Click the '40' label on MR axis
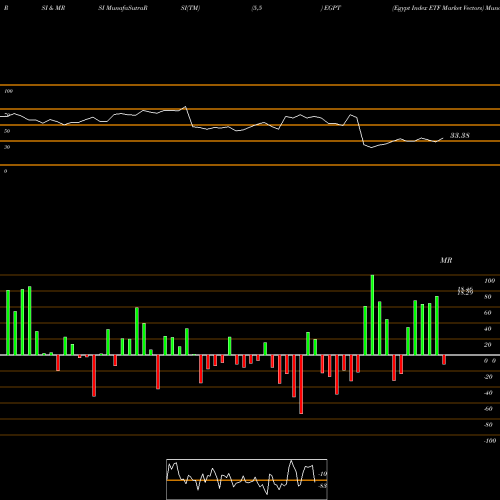 point(487,329)
